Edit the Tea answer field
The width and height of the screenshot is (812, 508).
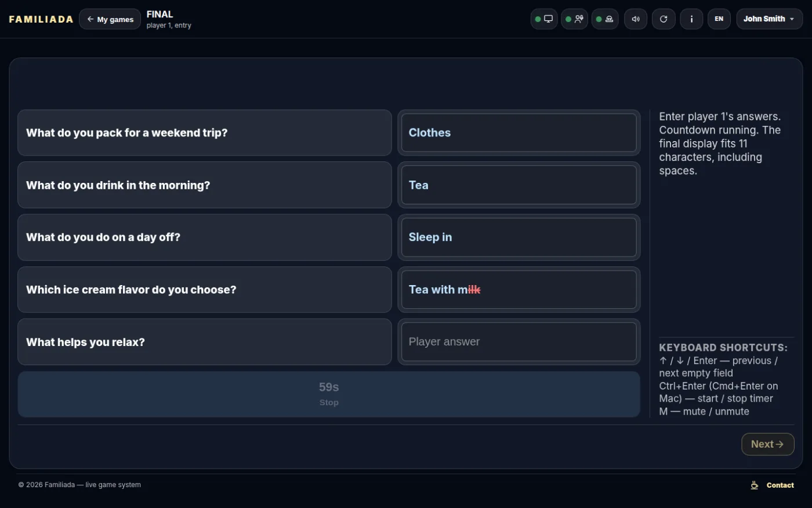click(x=519, y=185)
